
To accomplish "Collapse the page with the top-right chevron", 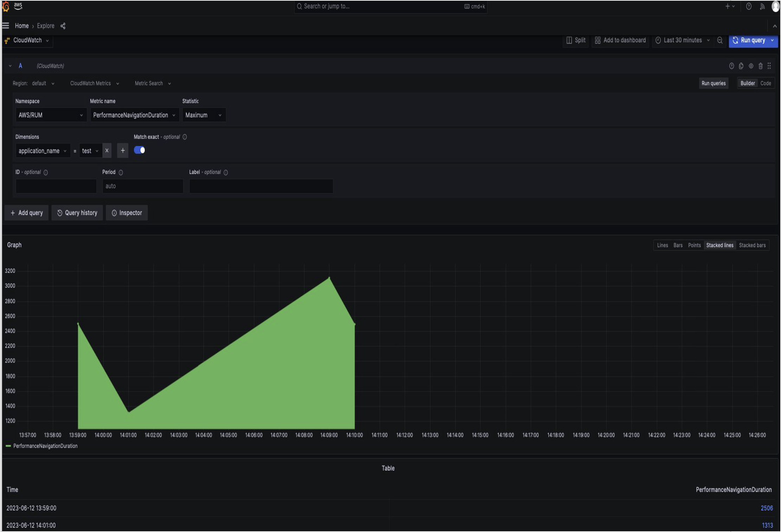I will [775, 26].
